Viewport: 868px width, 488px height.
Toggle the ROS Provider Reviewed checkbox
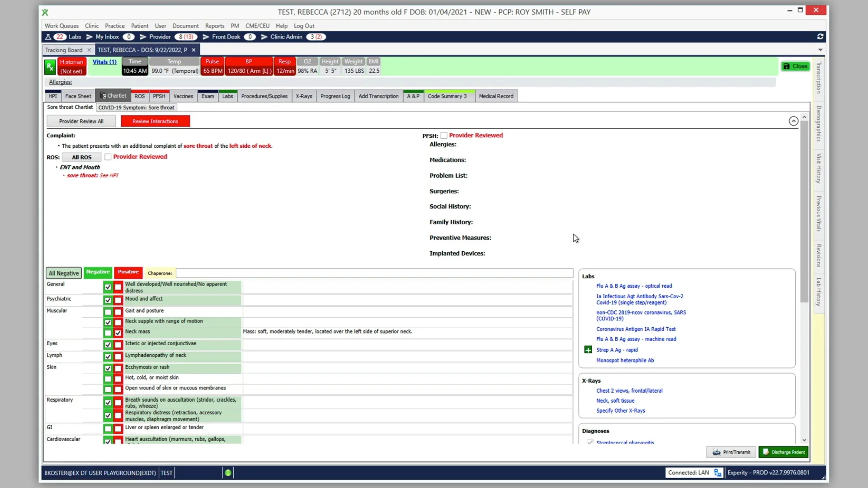(108, 157)
